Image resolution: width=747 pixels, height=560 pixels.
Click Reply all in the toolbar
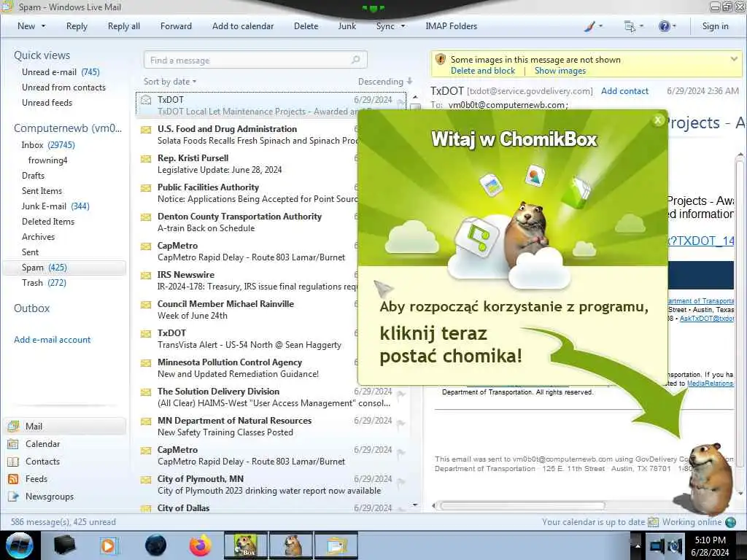(124, 26)
